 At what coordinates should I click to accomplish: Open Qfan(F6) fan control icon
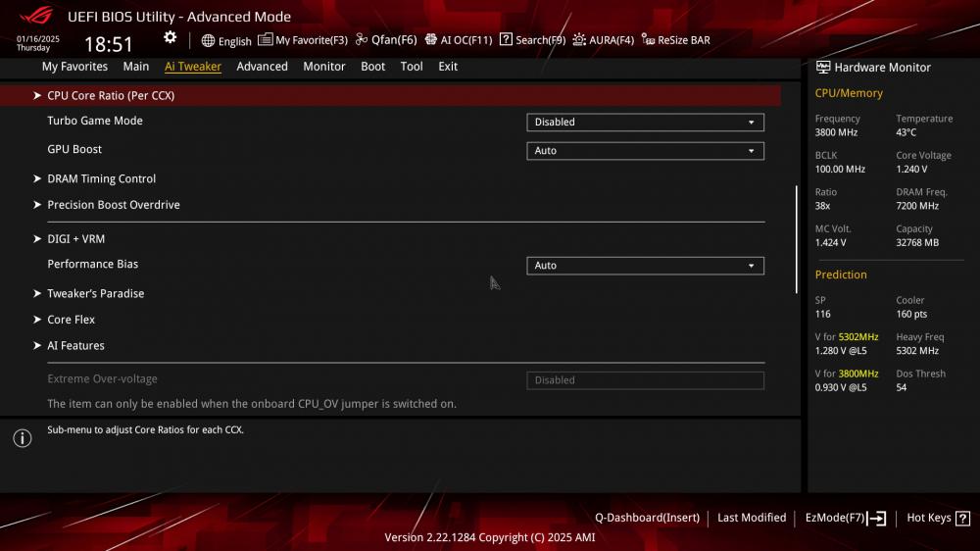[x=362, y=39]
